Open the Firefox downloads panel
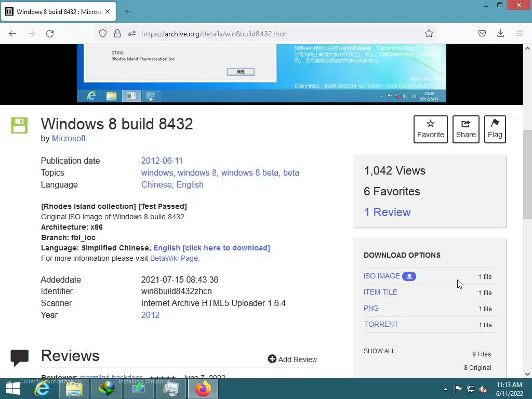 coord(500,33)
